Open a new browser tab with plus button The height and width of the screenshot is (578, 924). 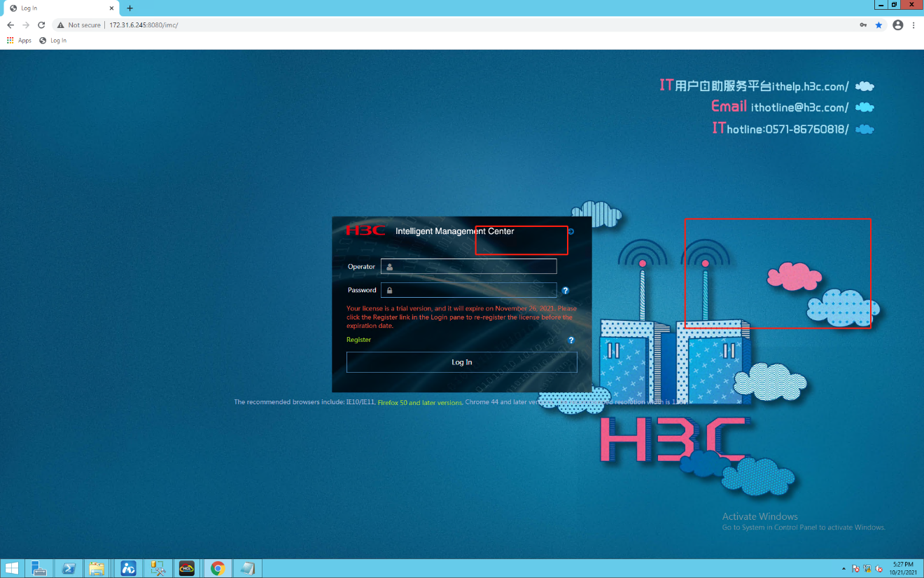(x=129, y=8)
